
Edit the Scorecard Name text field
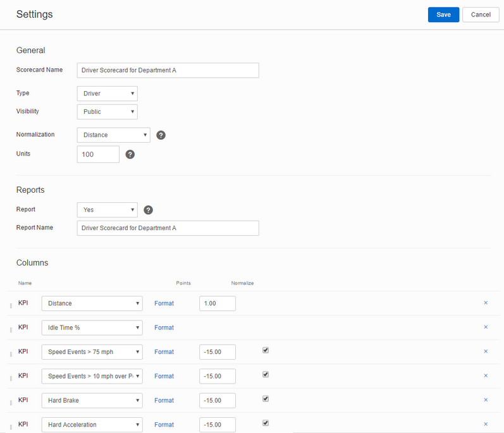pos(168,70)
